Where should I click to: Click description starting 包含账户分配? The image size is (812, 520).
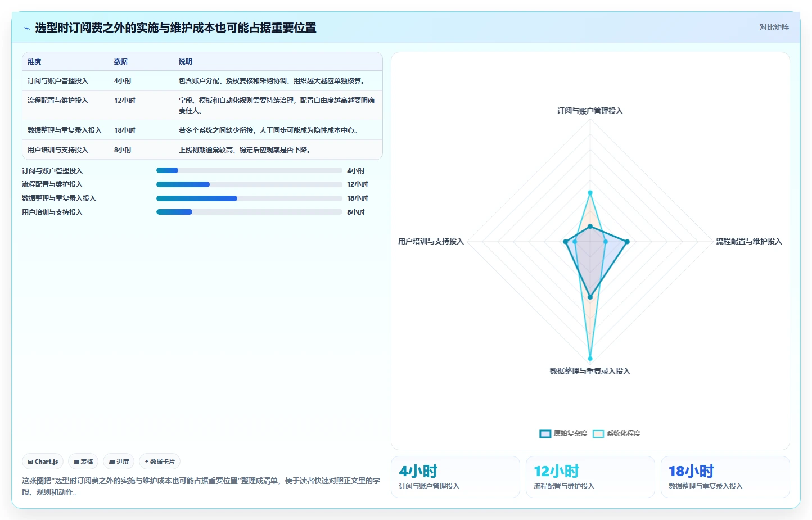[x=273, y=81]
